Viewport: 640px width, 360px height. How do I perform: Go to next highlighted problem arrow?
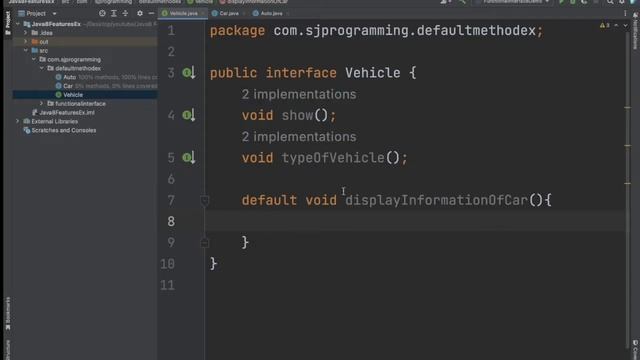625,25
